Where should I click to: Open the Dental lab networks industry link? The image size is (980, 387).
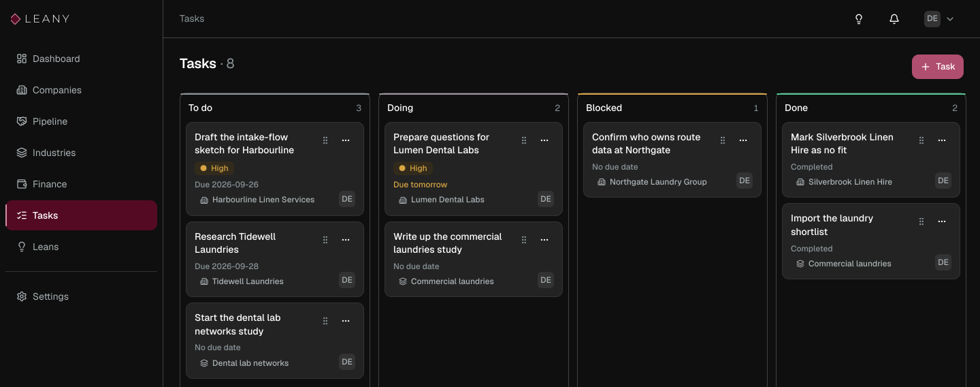[x=244, y=363]
